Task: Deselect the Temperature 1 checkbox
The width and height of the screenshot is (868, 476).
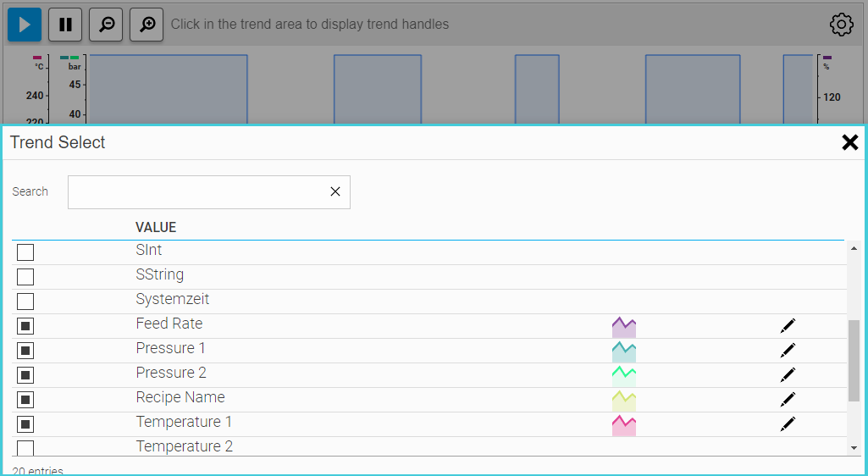Action: coord(25,424)
